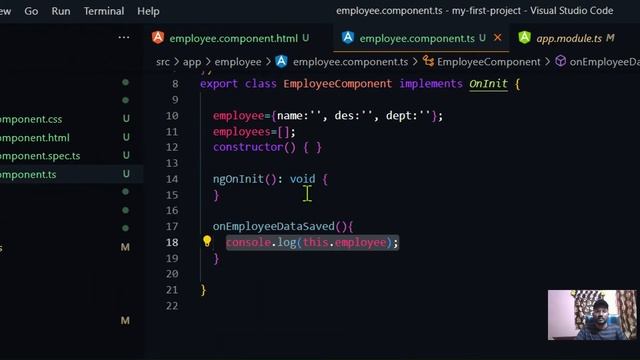640x360 pixels.
Task: Click 'export' keyword on line 8
Action: pyautogui.click(x=219, y=84)
